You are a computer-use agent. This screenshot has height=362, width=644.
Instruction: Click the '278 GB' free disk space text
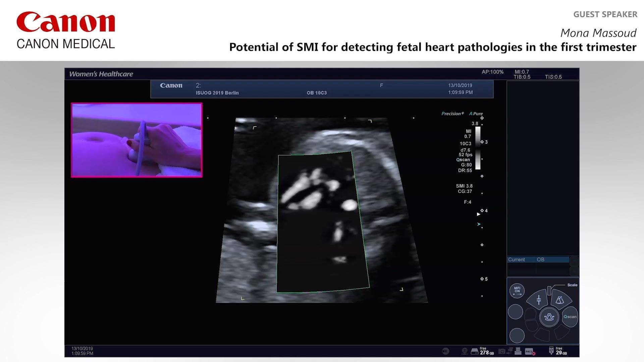coord(487,353)
